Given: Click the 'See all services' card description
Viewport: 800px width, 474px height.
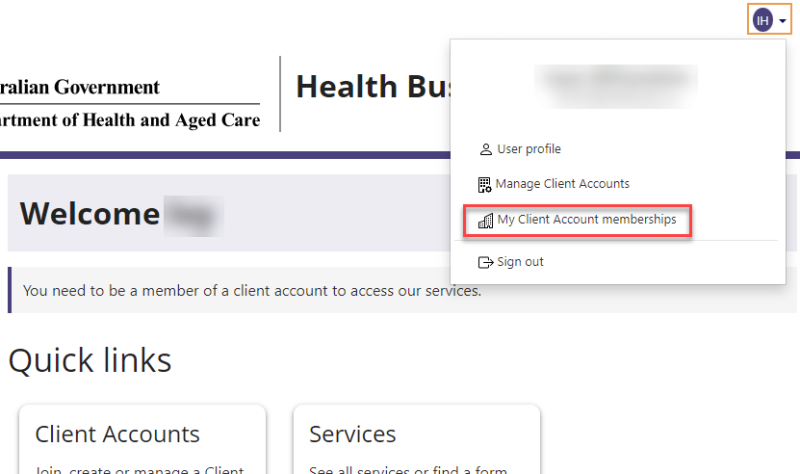Looking at the screenshot, I should click(x=408, y=468).
